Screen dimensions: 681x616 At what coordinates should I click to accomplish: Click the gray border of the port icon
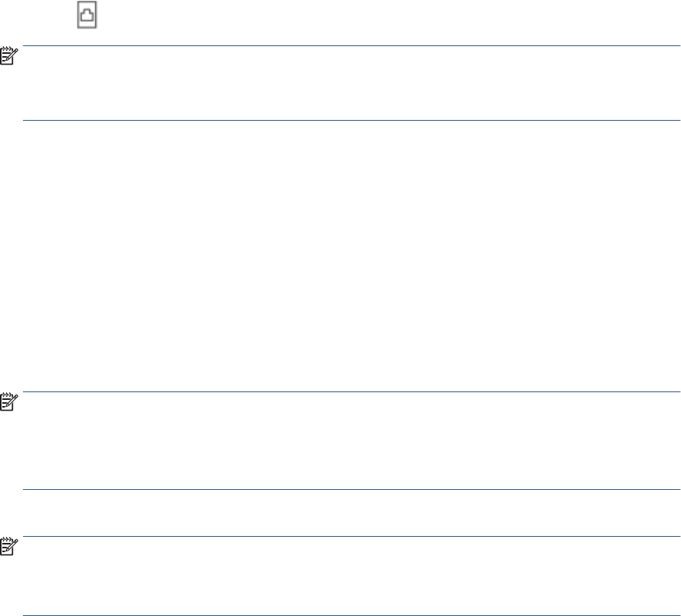tap(78, 15)
